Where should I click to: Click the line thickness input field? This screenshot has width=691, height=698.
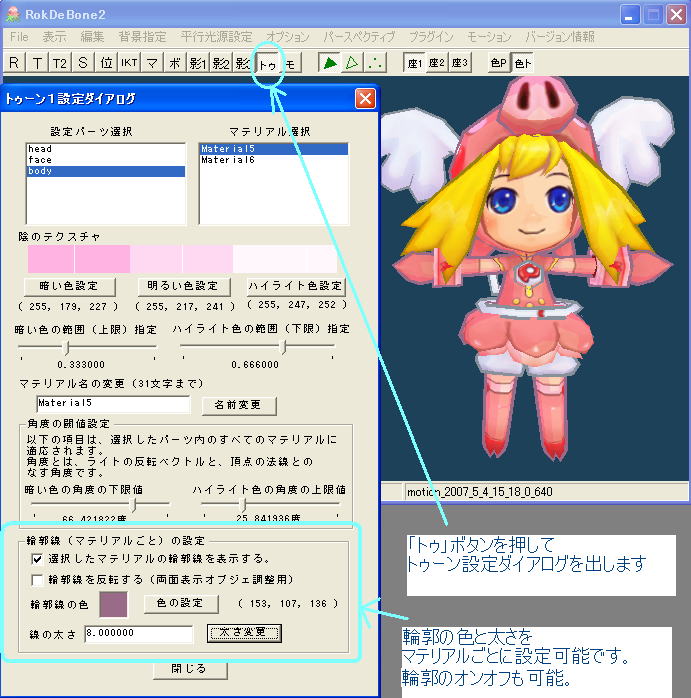(138, 633)
